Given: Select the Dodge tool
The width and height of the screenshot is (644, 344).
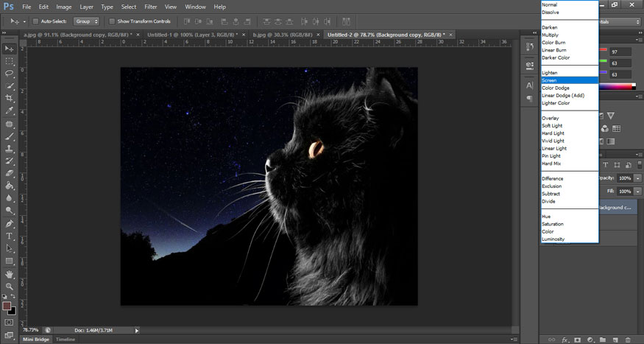Looking at the screenshot, I should tap(9, 211).
